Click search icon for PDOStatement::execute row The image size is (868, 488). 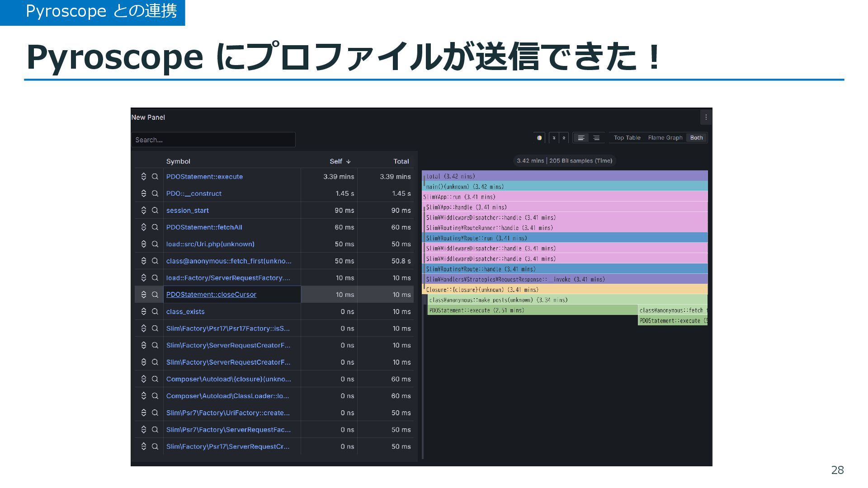(155, 177)
